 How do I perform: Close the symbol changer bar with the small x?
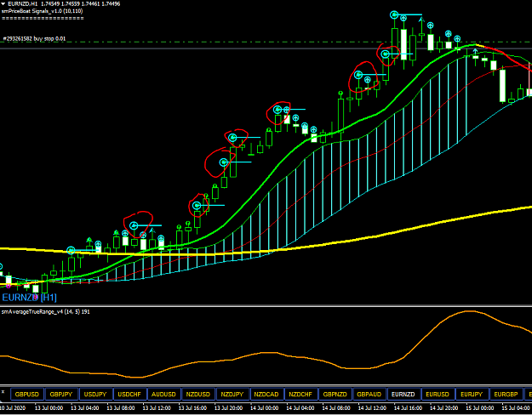[x=3, y=391]
